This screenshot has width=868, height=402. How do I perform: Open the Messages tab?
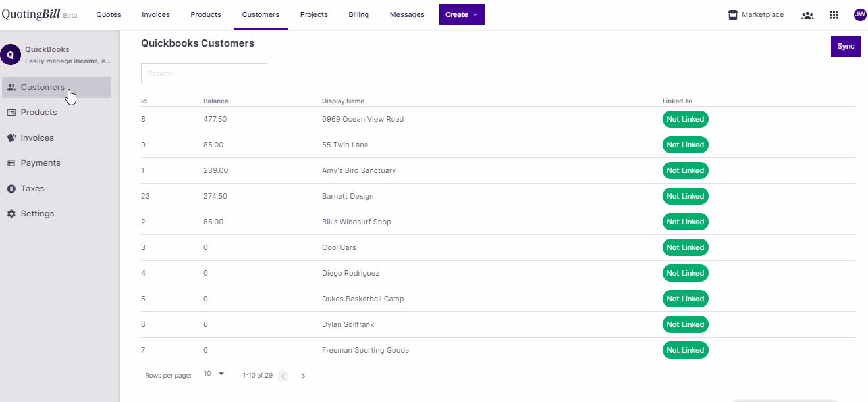[407, 14]
